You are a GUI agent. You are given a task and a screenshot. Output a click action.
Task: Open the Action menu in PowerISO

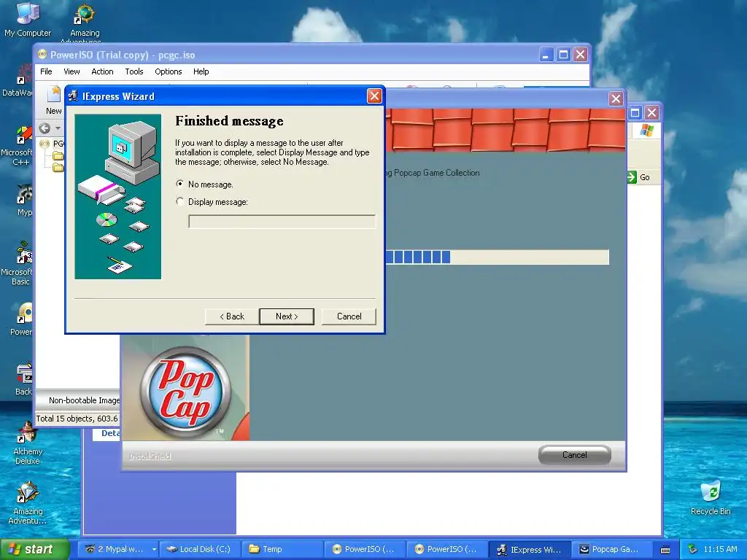102,71
